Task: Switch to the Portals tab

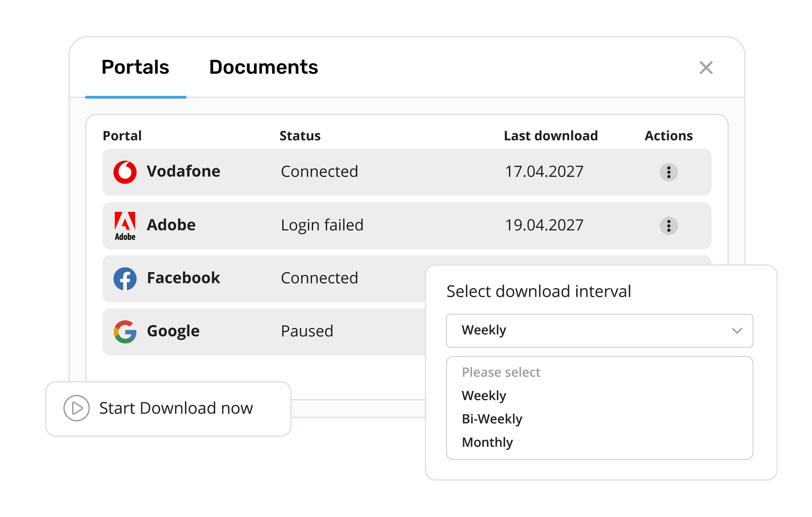Action: [x=135, y=67]
